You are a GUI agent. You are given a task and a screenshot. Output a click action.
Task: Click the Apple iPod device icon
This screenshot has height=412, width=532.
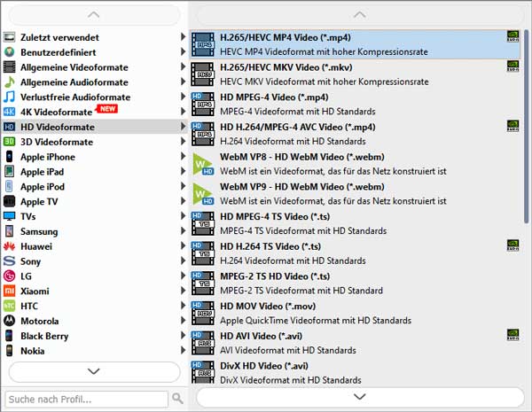[9, 186]
